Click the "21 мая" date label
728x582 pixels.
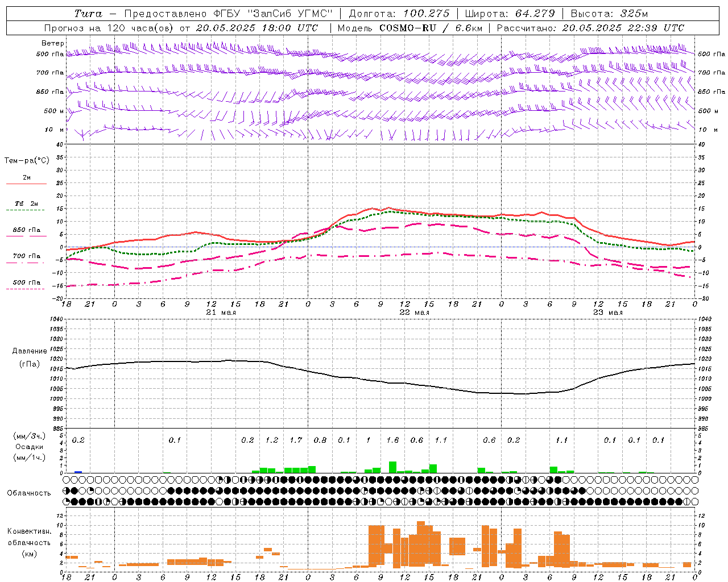coord(221,313)
